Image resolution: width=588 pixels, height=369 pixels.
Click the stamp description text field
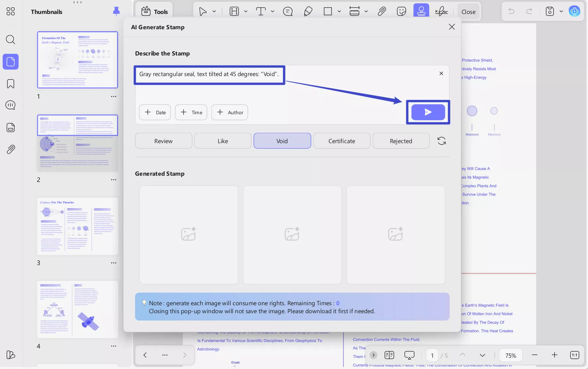point(209,74)
